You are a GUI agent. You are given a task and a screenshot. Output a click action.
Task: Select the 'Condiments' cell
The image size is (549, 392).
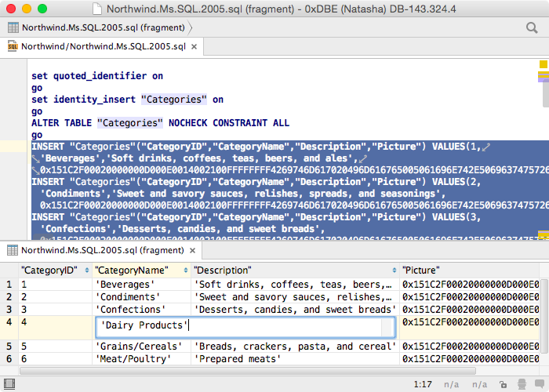click(x=141, y=297)
